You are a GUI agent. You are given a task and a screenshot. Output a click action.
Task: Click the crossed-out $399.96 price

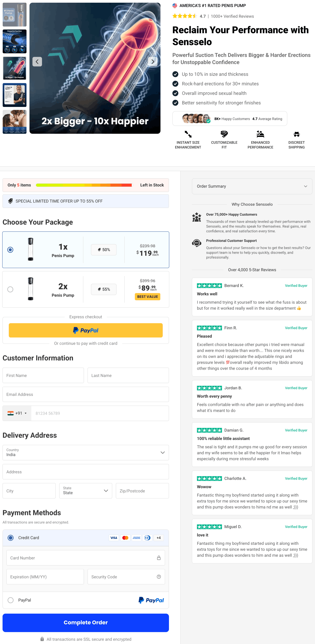click(x=147, y=281)
